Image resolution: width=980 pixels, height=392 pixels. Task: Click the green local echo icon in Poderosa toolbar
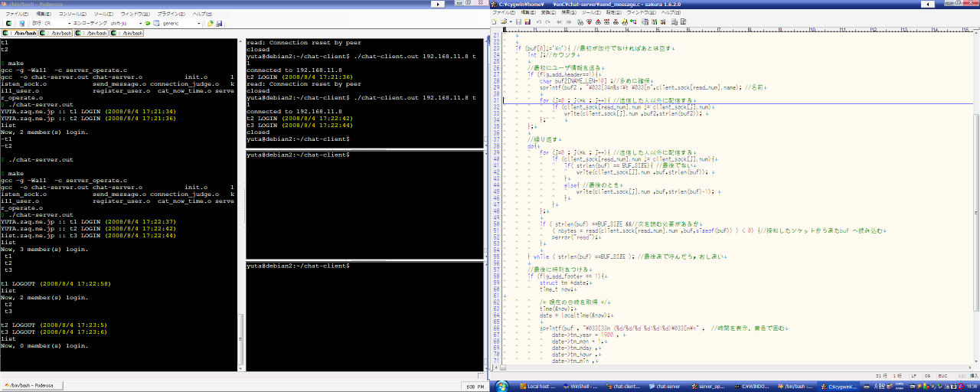(147, 23)
